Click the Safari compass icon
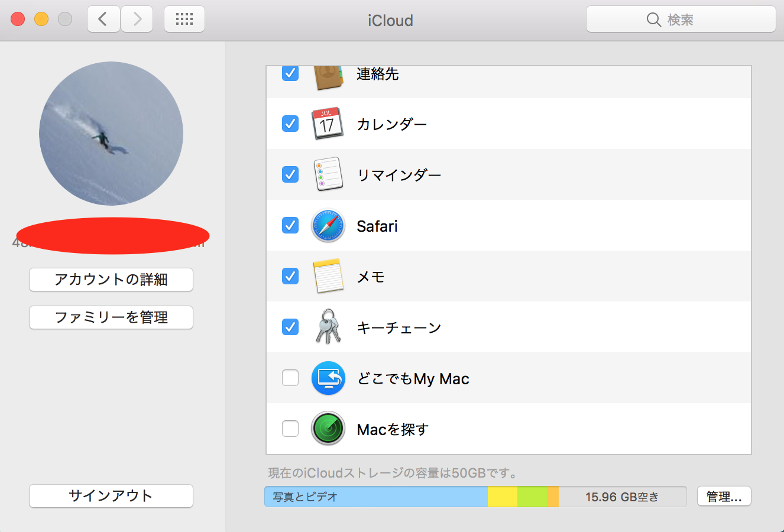784x532 pixels. coord(328,225)
